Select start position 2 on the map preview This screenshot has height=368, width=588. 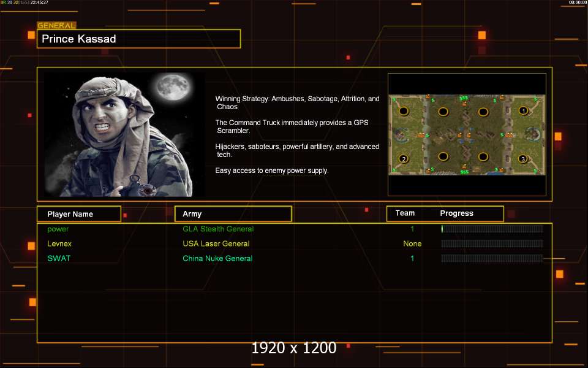tap(404, 159)
